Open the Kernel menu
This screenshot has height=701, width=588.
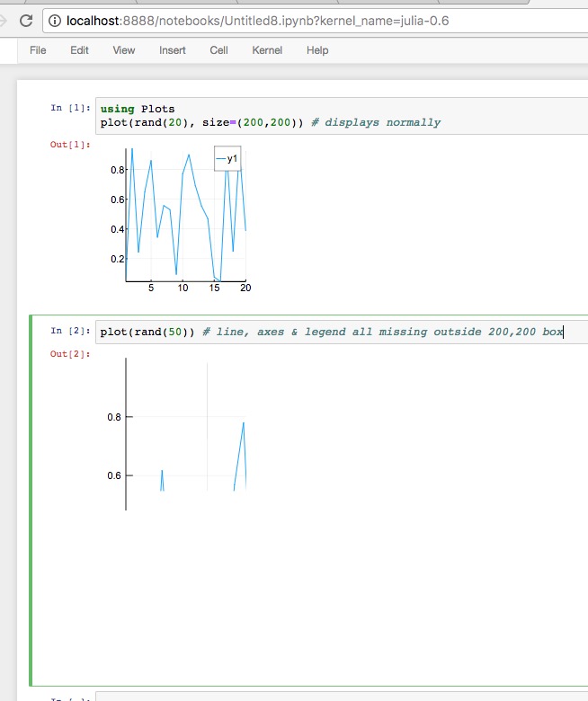267,50
